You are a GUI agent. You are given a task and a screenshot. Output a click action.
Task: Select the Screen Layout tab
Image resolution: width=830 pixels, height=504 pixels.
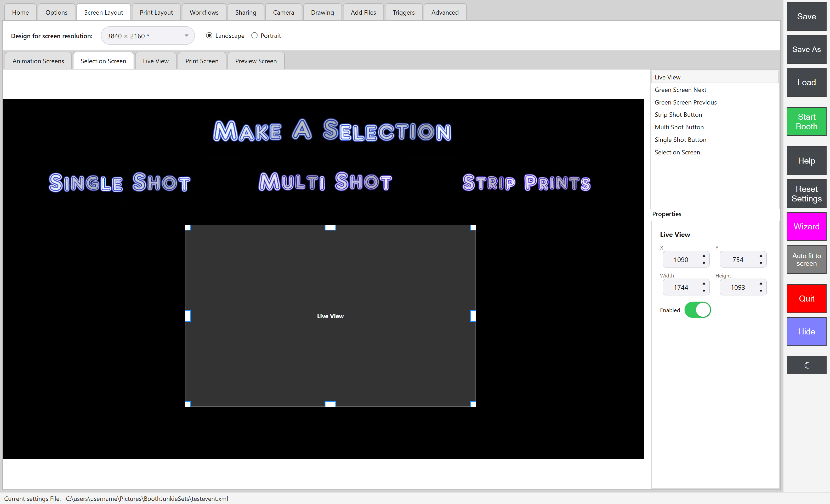point(103,13)
